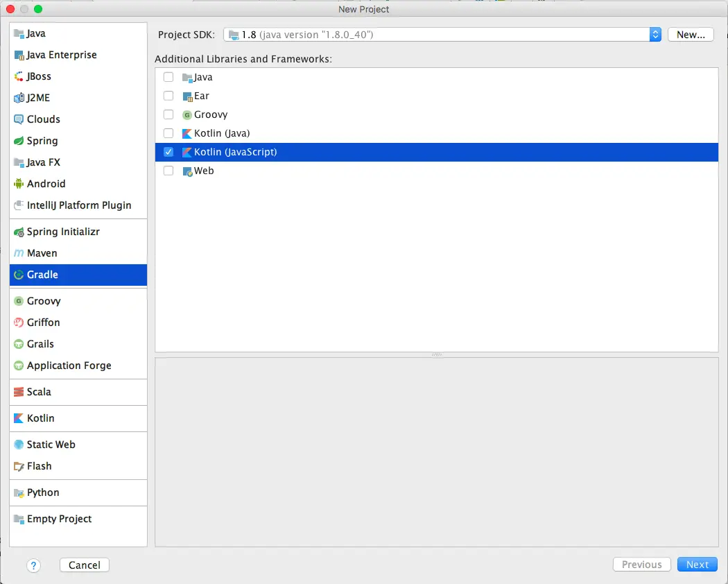The image size is (728, 584).
Task: Click the "Ear" framework label
Action: [x=202, y=96]
